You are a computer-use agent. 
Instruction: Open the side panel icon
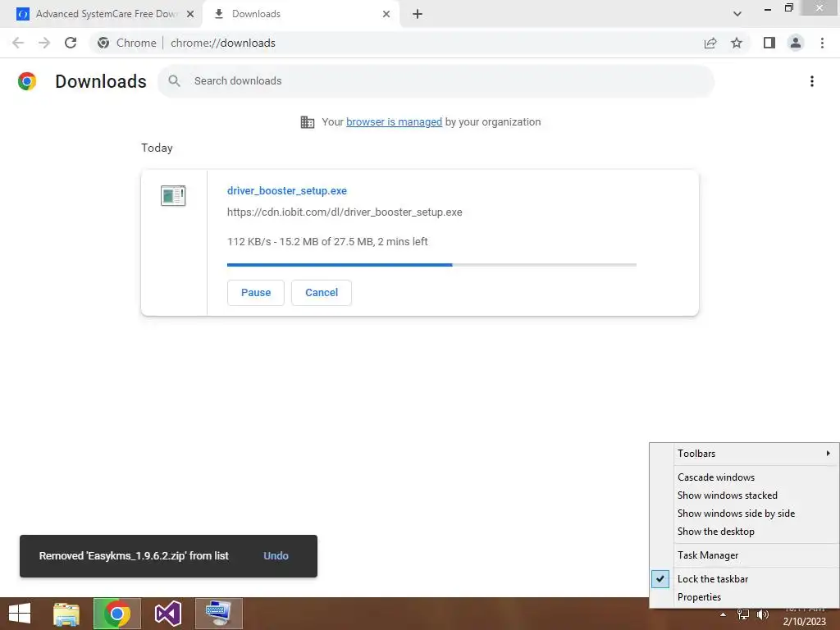pyautogui.click(x=769, y=43)
